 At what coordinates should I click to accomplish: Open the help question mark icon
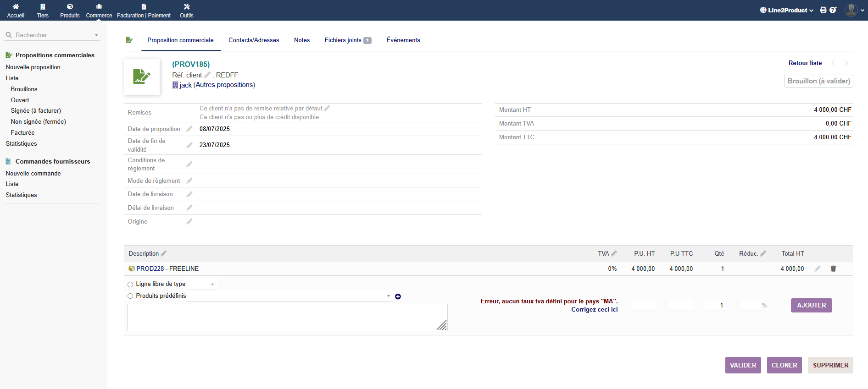click(x=833, y=10)
